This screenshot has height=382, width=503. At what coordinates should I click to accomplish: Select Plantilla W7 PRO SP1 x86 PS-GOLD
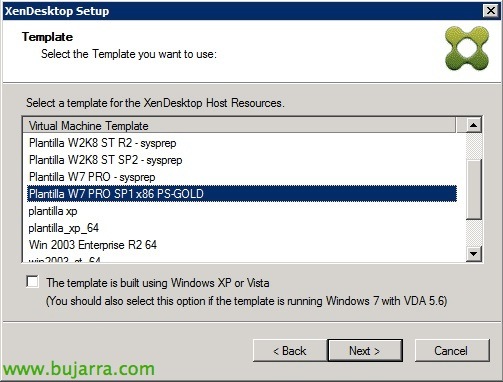(242, 194)
